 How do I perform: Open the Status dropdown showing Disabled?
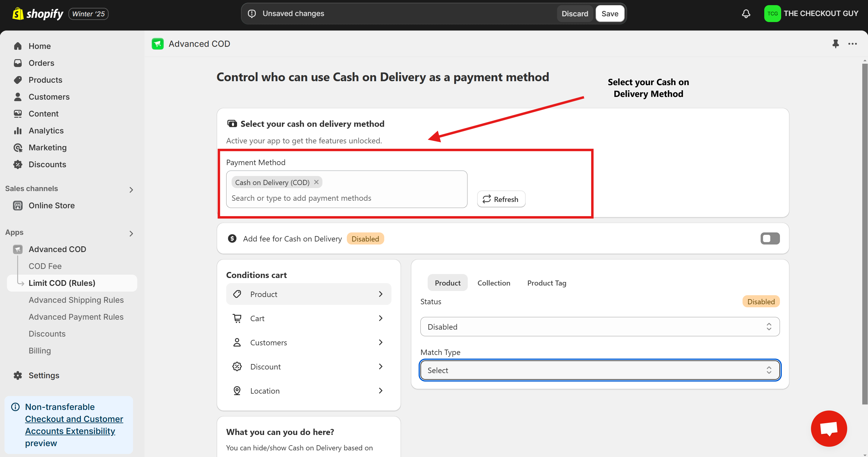click(600, 327)
